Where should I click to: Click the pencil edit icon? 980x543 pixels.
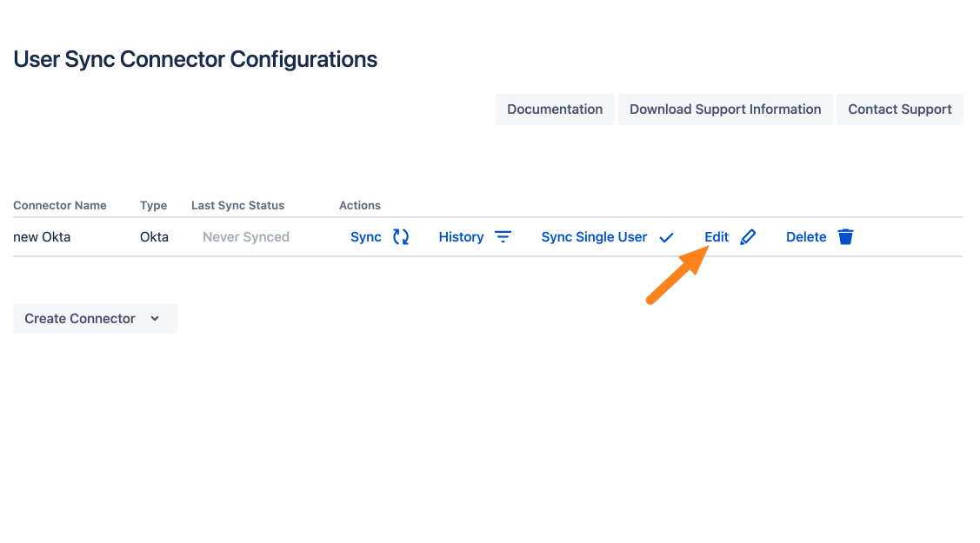(x=748, y=237)
